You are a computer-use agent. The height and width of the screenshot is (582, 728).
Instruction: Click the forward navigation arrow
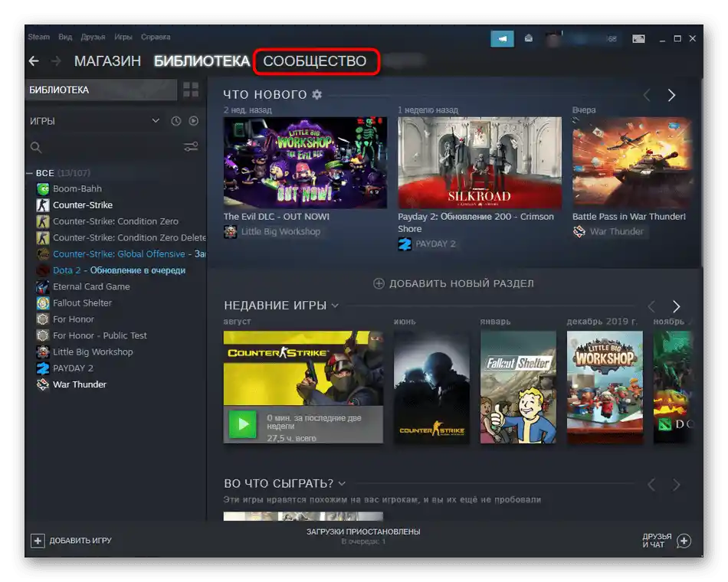pos(56,61)
